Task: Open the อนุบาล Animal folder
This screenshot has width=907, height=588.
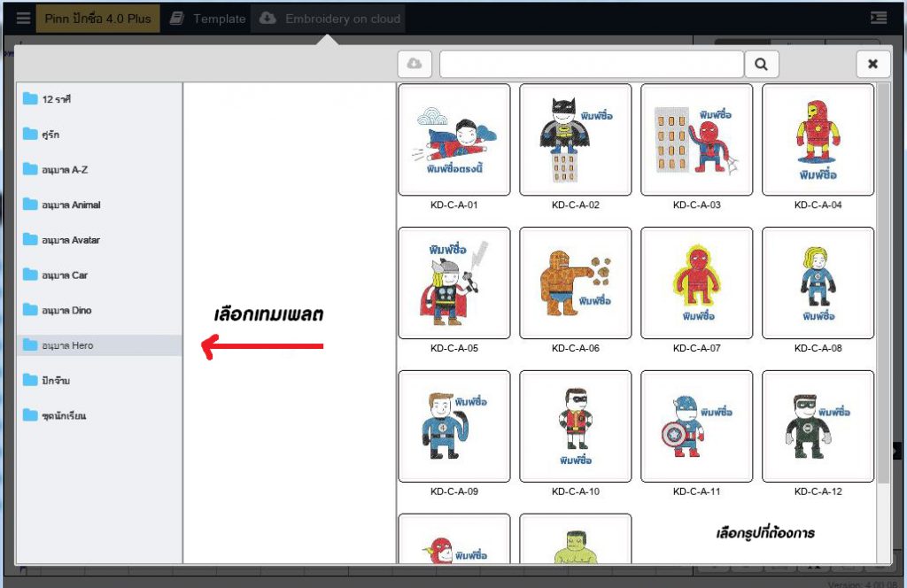Action: [99, 205]
